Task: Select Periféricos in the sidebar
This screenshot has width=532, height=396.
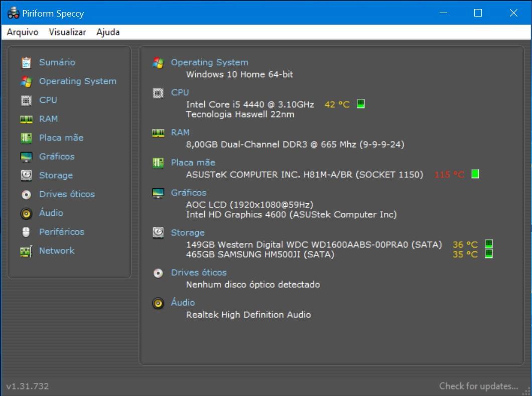Action: pyautogui.click(x=62, y=232)
